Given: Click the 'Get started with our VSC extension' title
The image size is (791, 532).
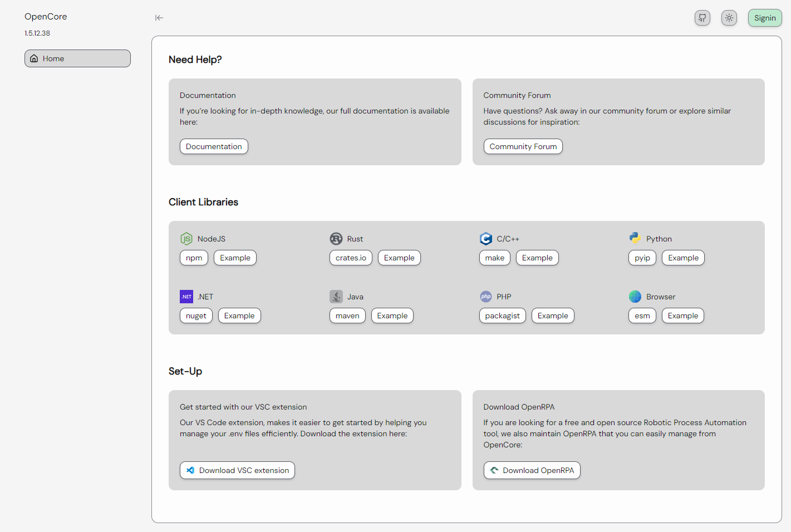Looking at the screenshot, I should tap(243, 407).
